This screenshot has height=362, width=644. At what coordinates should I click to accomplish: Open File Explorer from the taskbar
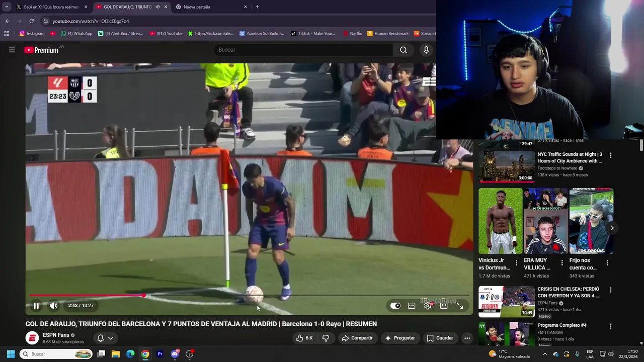tap(116, 354)
